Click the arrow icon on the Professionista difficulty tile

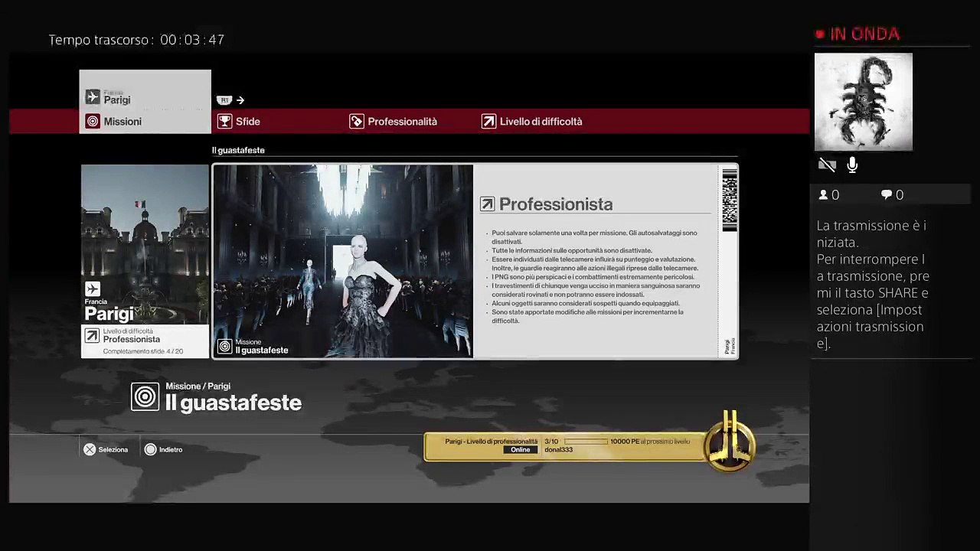coord(93,336)
